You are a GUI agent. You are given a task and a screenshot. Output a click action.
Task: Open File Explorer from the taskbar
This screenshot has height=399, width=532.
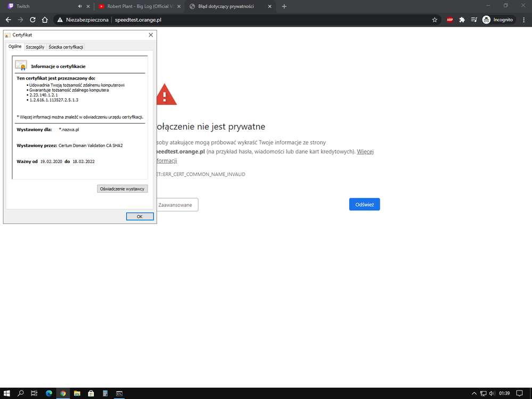point(77,393)
